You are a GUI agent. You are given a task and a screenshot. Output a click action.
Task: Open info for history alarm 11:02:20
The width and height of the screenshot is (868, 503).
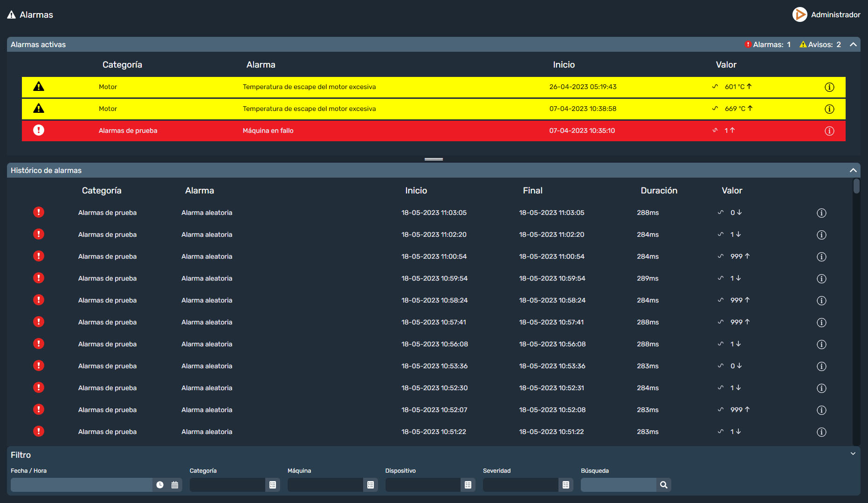pyautogui.click(x=821, y=235)
